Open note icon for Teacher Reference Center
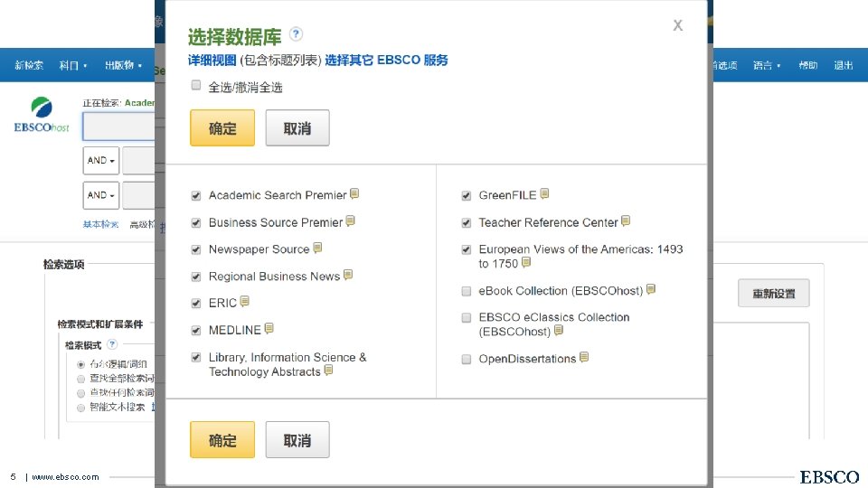The image size is (868, 488). pyautogui.click(x=626, y=221)
